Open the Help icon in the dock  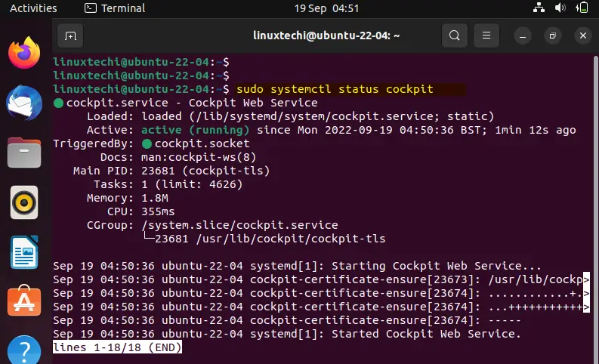(x=24, y=350)
